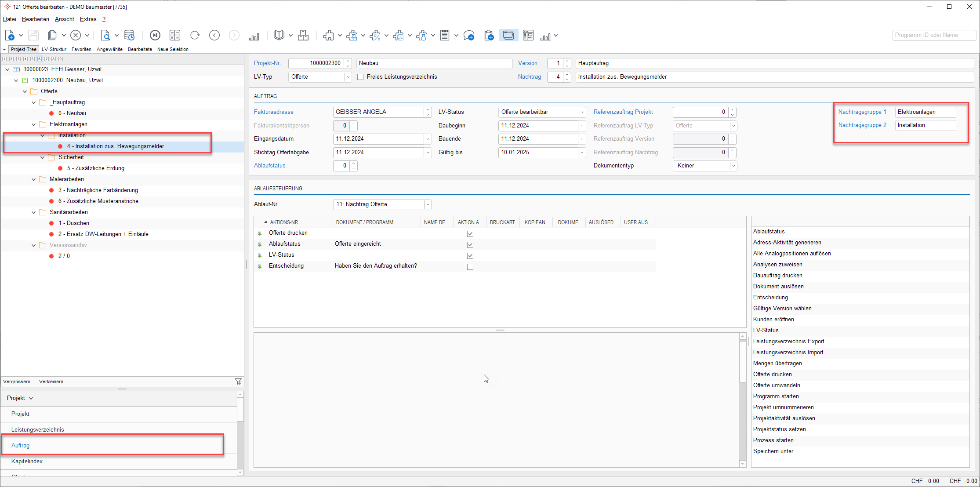Open the Datei menu
The height and width of the screenshot is (487, 980).
[10, 19]
